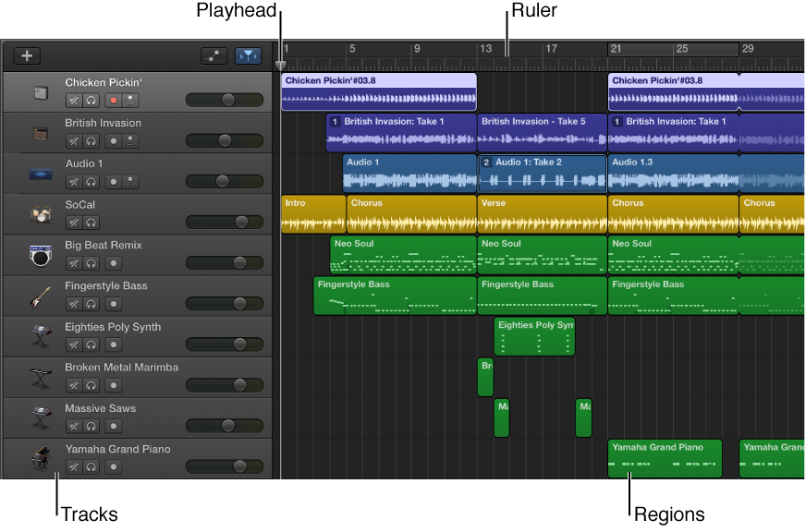806x532 pixels.
Task: Click the Big Beat Remix drum machine icon
Action: [x=39, y=256]
